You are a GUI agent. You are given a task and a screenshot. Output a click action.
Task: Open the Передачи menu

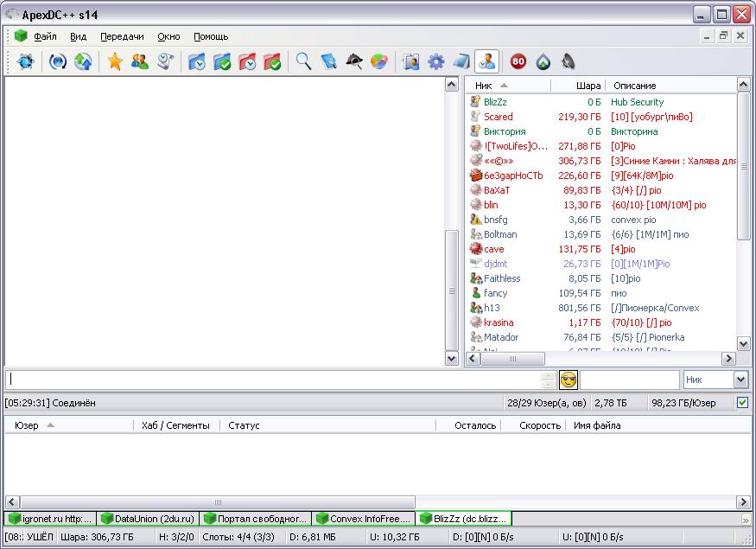pos(122,36)
